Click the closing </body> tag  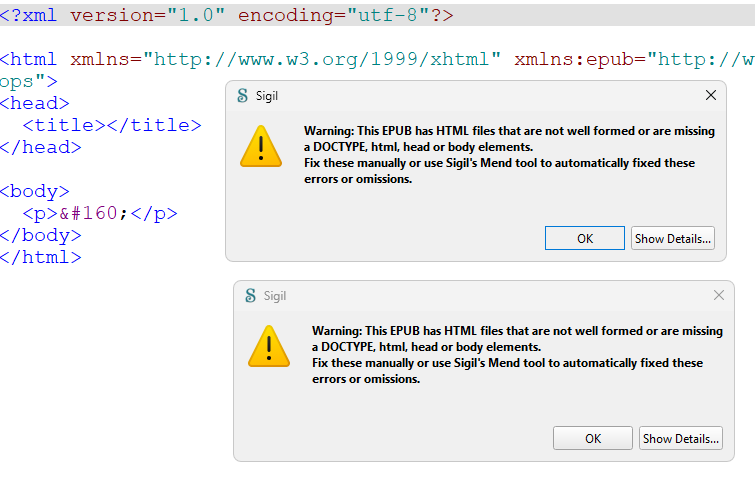(41, 236)
